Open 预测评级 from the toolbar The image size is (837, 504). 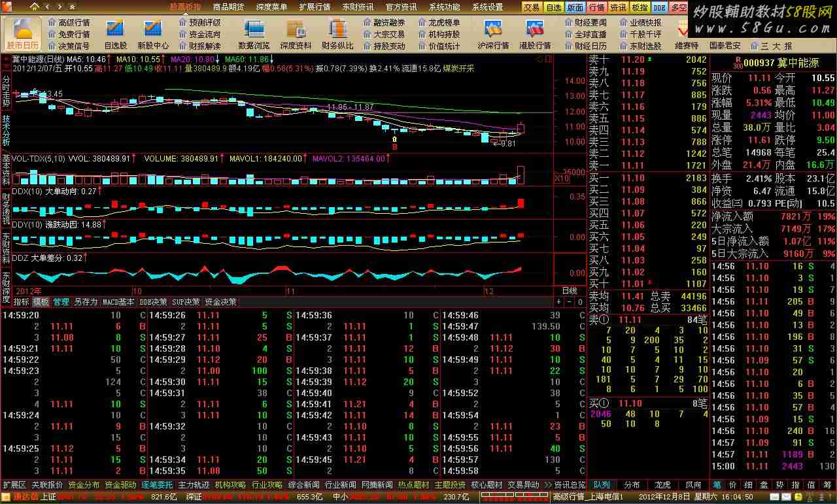(199, 22)
